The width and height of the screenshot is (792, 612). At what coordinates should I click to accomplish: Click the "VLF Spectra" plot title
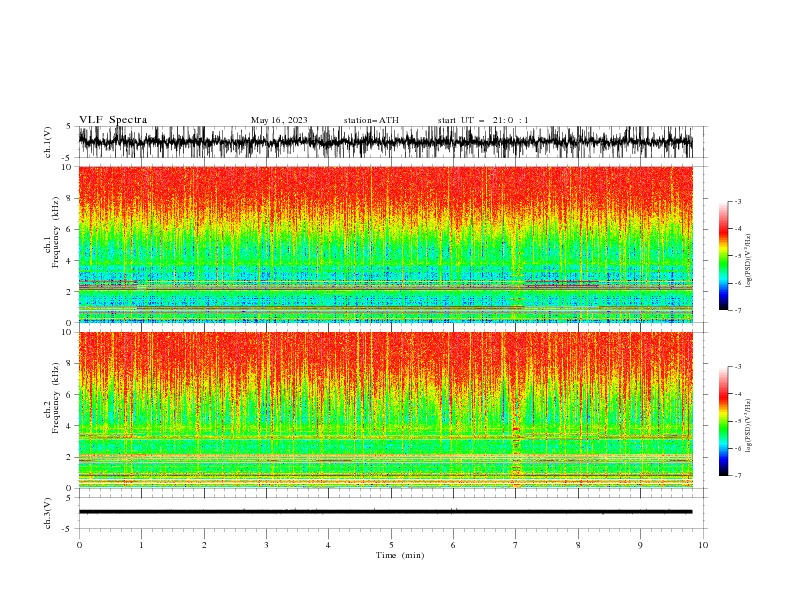click(x=113, y=120)
